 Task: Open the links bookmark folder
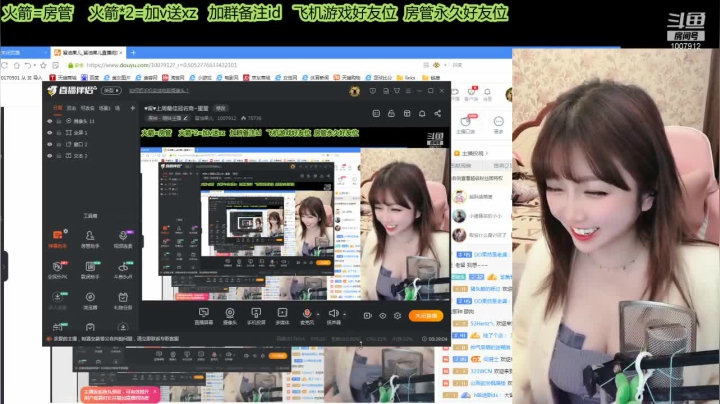[x=406, y=78]
